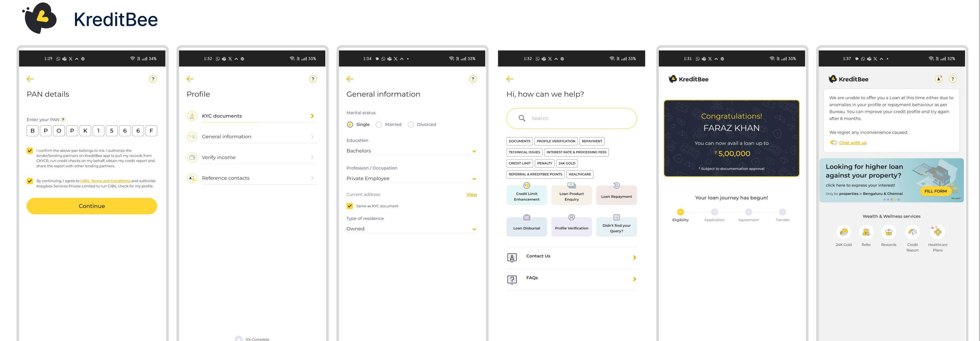Tap the info icon beside Enter your PAN
Image resolution: width=980 pixels, height=341 pixels.
tap(63, 120)
